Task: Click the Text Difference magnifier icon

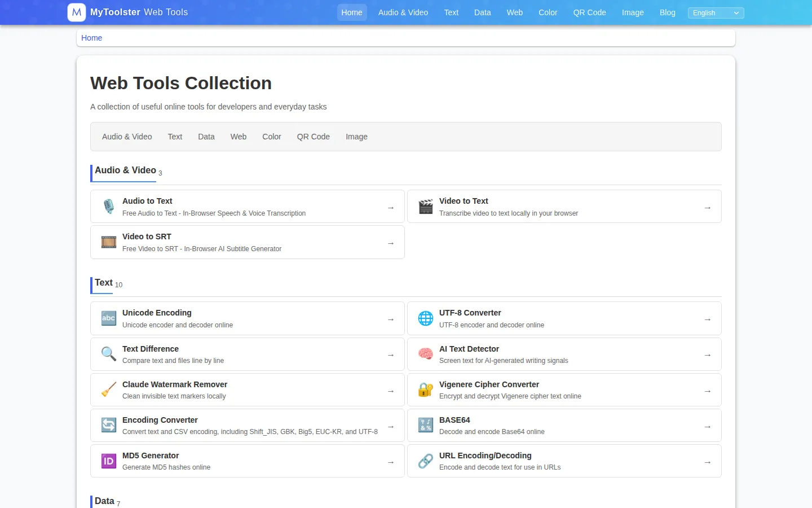Action: click(x=109, y=354)
